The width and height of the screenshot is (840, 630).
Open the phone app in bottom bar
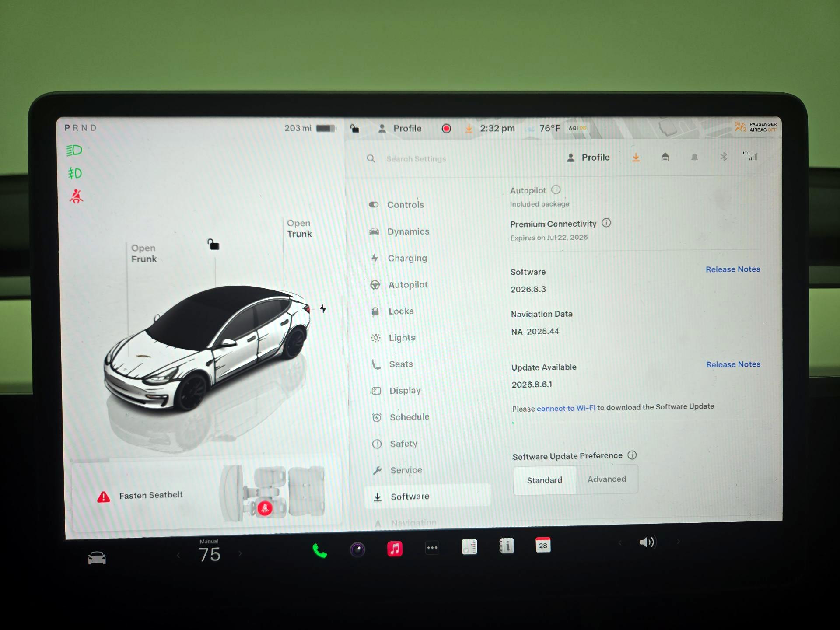click(x=320, y=550)
